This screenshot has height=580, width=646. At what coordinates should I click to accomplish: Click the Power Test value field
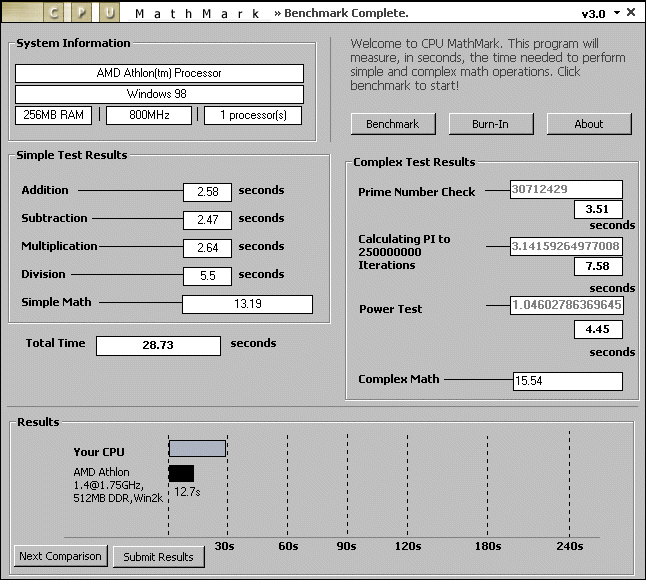565,305
